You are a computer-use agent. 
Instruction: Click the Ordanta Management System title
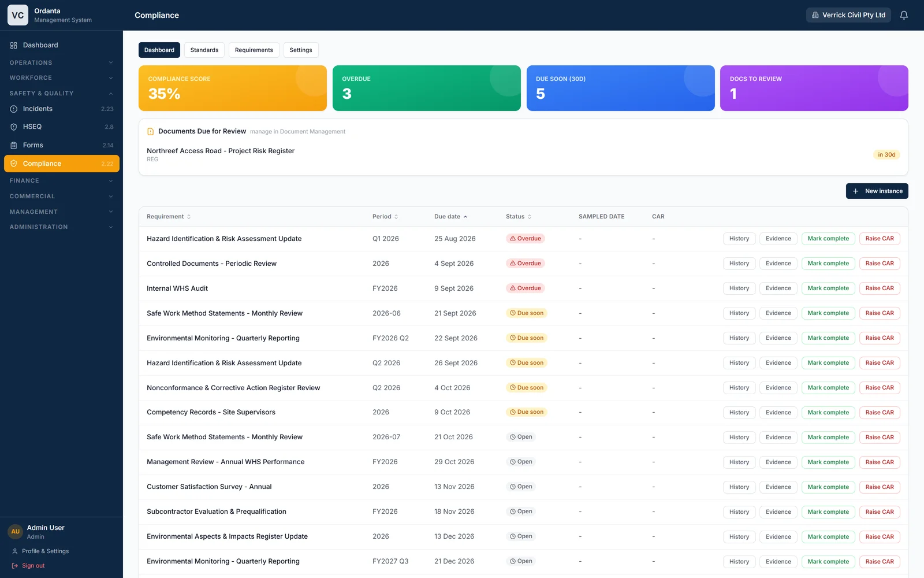coord(63,15)
